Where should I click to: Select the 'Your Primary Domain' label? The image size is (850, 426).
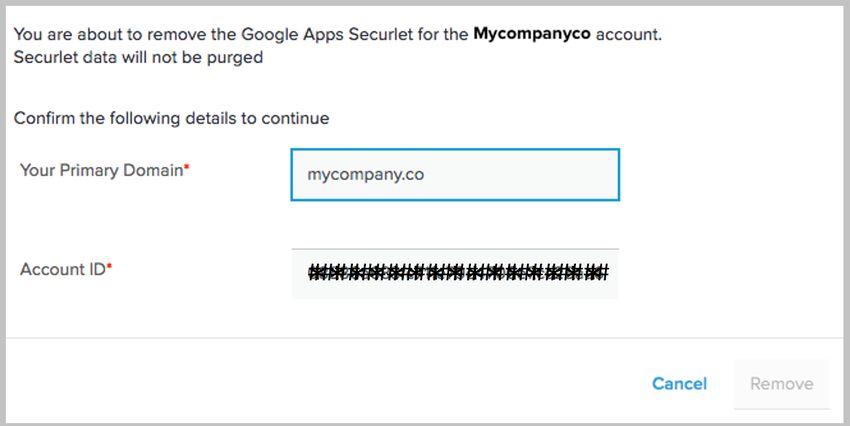click(x=101, y=170)
